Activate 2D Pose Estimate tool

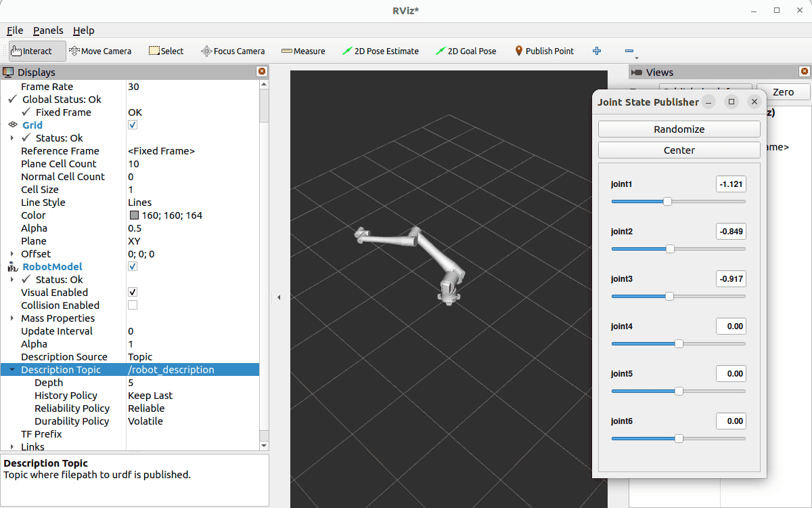(x=380, y=51)
